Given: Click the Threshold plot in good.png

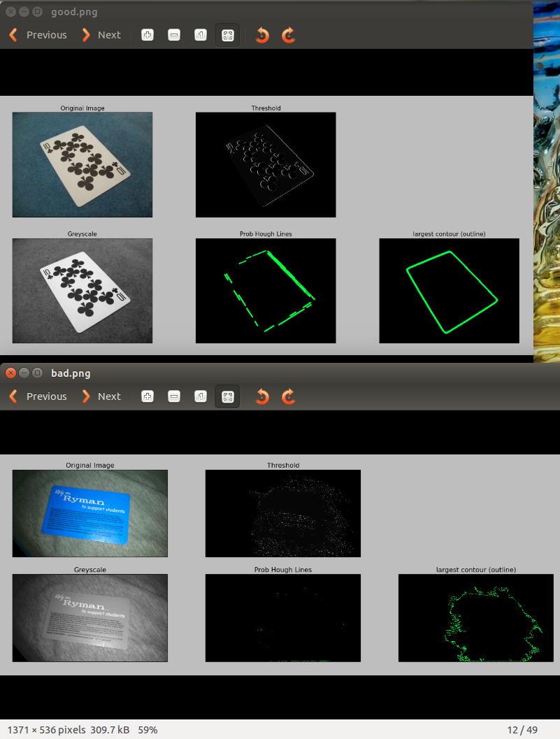Looking at the screenshot, I should click(x=266, y=164).
